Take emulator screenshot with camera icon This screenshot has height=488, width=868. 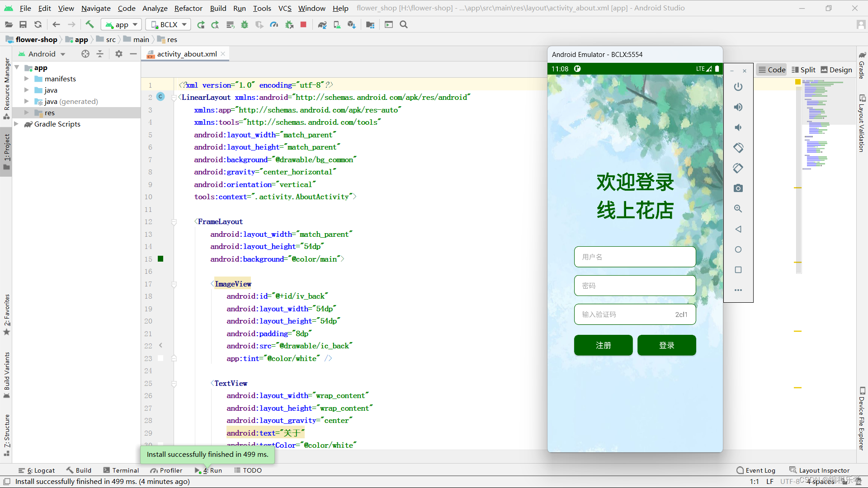[x=738, y=188]
